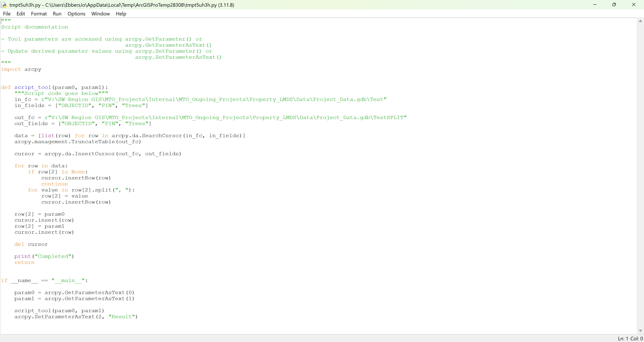Click the script_tool function definition line
The width and height of the screenshot is (644, 342).
(x=54, y=87)
